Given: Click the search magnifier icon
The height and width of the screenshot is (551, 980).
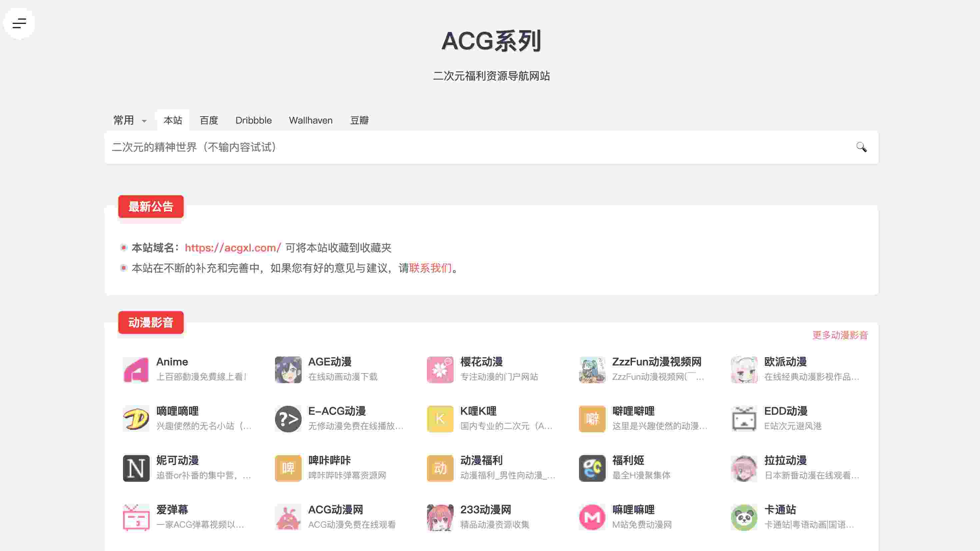Looking at the screenshot, I should [861, 147].
